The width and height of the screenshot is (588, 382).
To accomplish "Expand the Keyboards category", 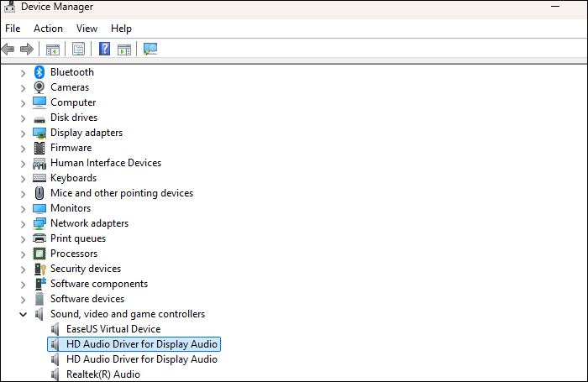I will [x=23, y=179].
